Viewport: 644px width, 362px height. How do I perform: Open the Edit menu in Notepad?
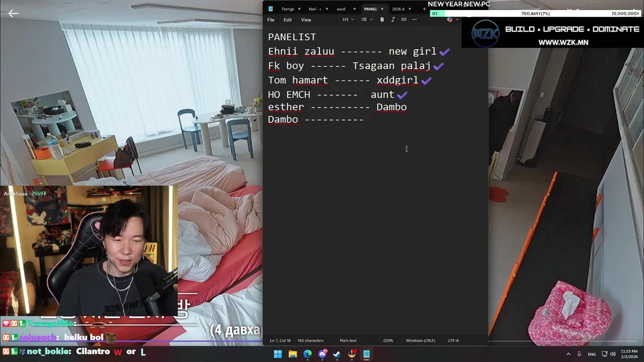click(287, 20)
